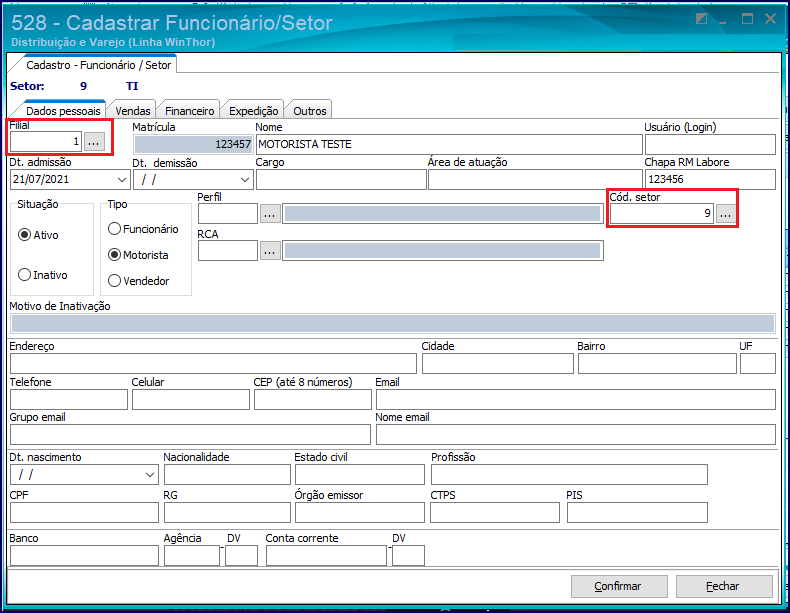Click the Celular input field

point(191,399)
